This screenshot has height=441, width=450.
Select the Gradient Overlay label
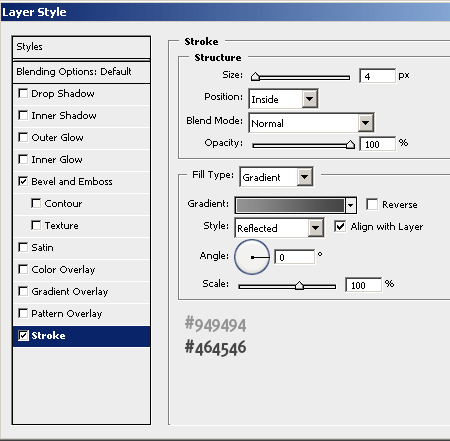pyautogui.click(x=70, y=292)
